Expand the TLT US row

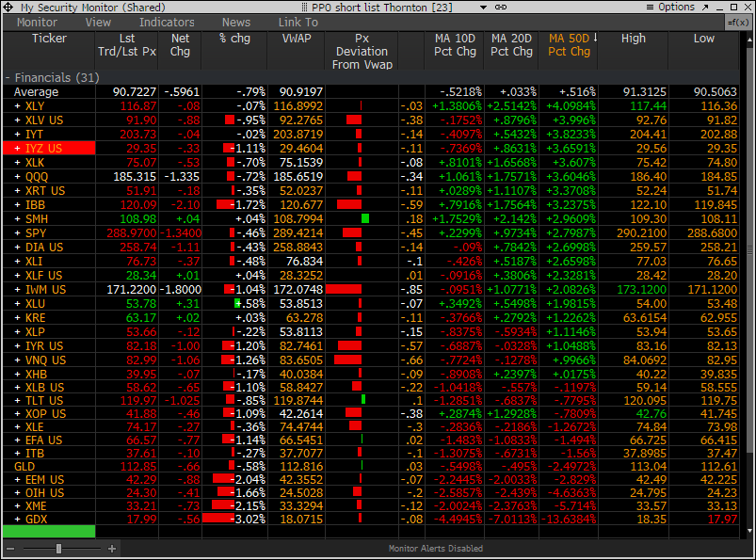tap(17, 401)
